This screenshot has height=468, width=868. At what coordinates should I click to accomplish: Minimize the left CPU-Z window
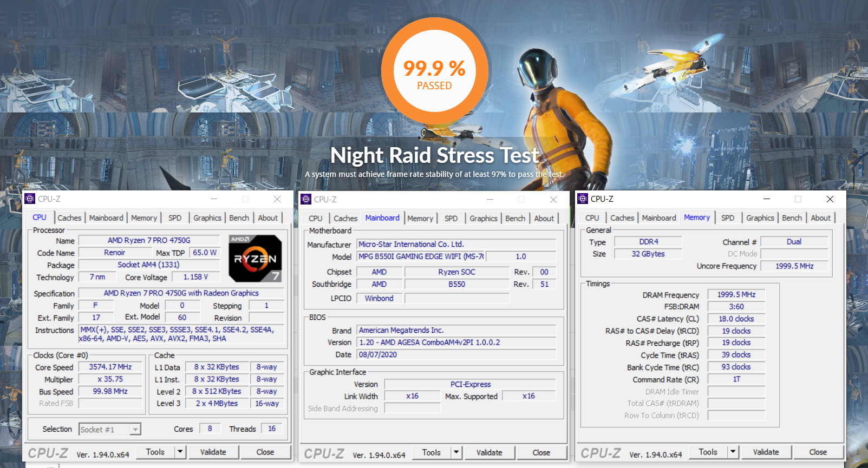[214, 199]
